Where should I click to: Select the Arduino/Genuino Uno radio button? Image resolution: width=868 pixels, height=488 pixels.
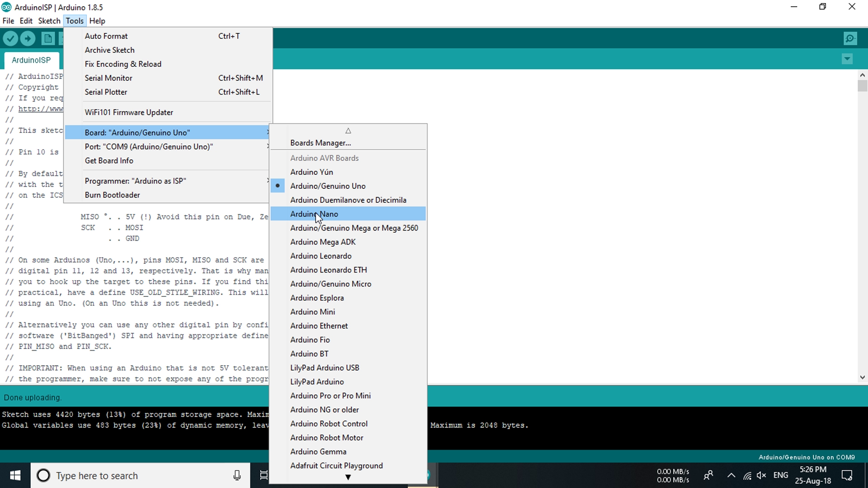click(x=277, y=186)
